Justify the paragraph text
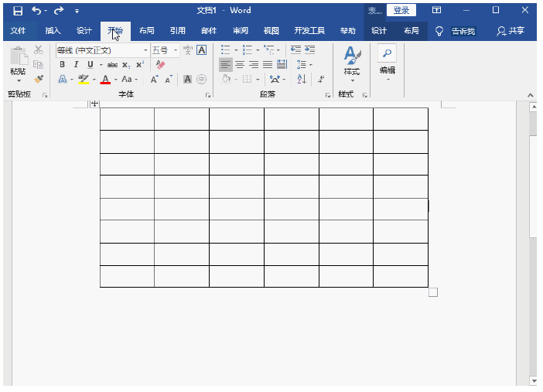The height and width of the screenshot is (392, 543). tap(268, 64)
